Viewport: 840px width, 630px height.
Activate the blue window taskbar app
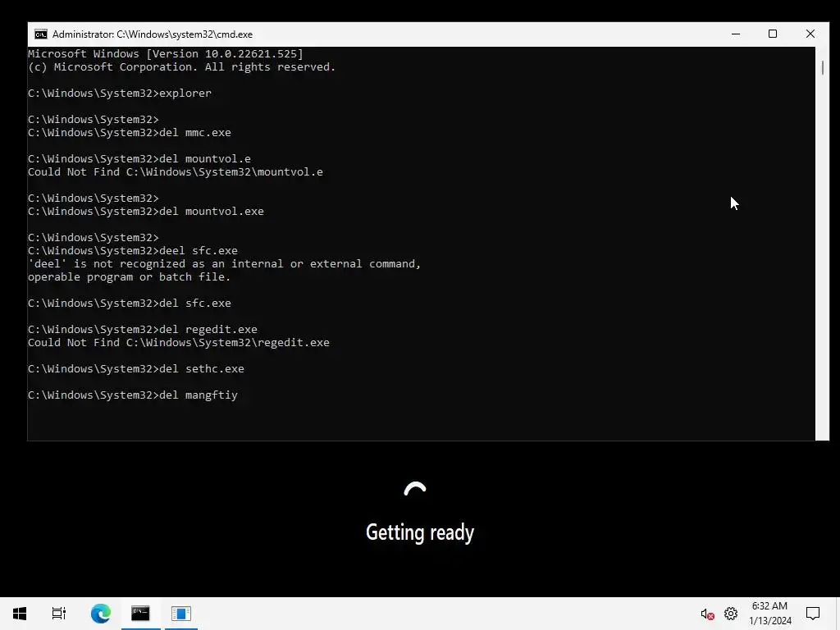point(181,613)
